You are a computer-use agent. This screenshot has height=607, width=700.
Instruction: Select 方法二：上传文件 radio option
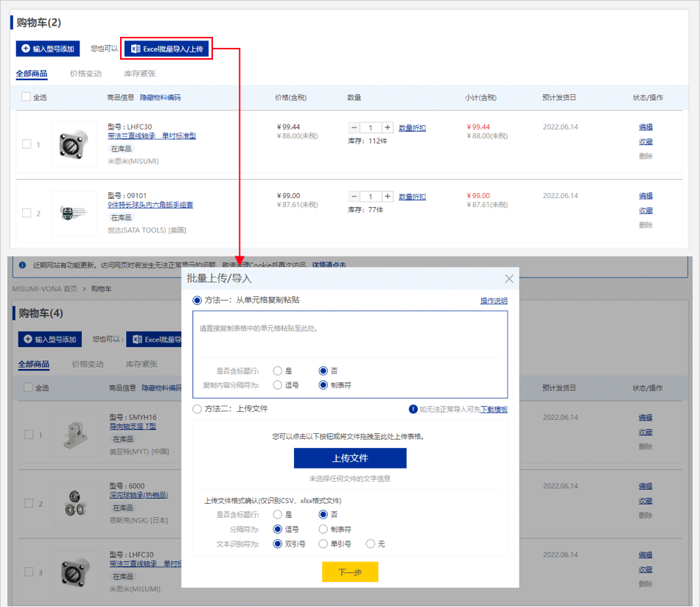(x=197, y=409)
